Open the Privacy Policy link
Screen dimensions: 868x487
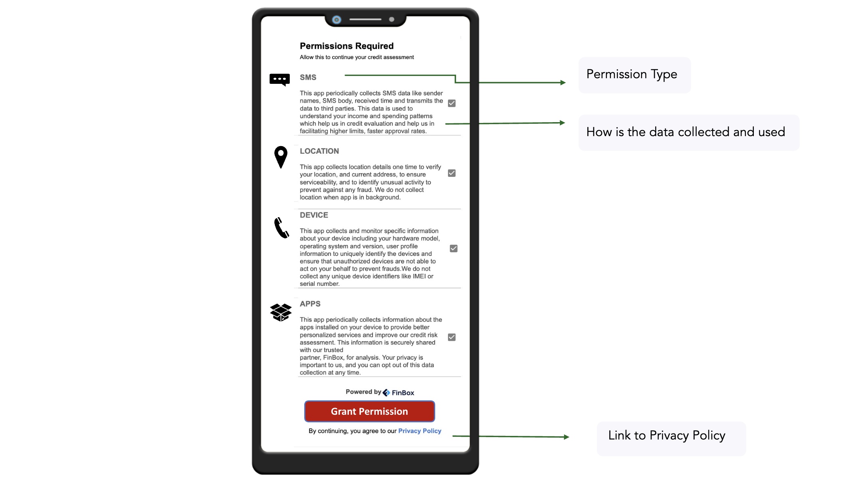[x=420, y=431]
